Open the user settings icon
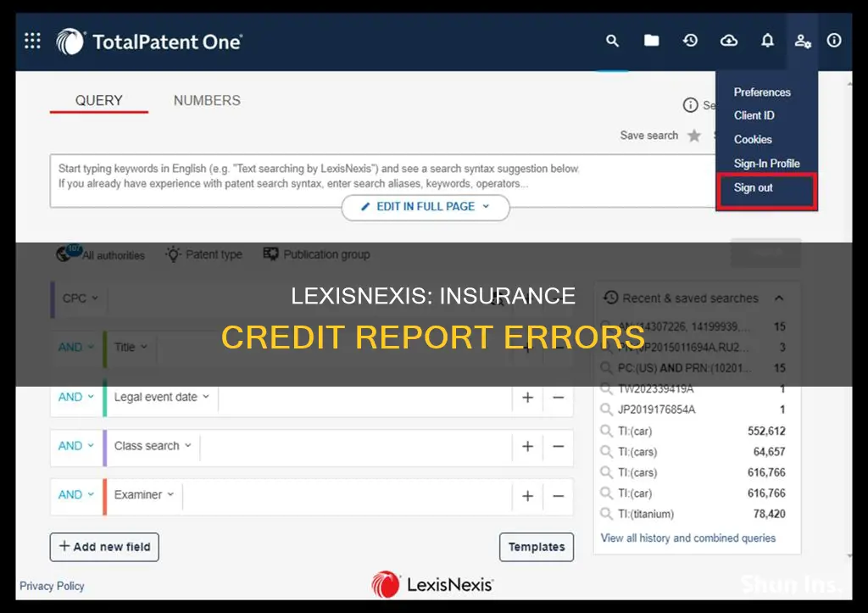The height and width of the screenshot is (613, 868). coord(803,41)
